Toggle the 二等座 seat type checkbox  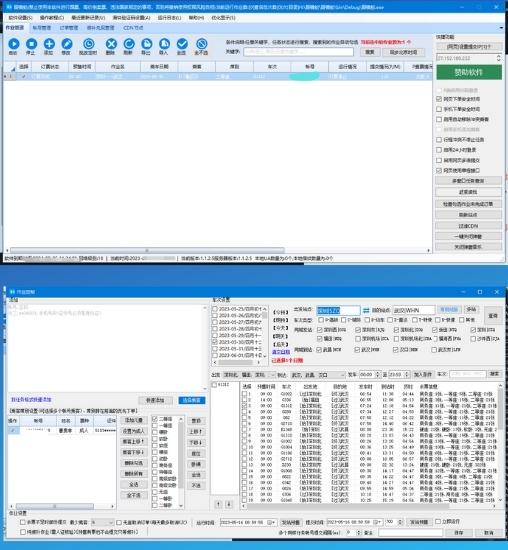click(155, 419)
